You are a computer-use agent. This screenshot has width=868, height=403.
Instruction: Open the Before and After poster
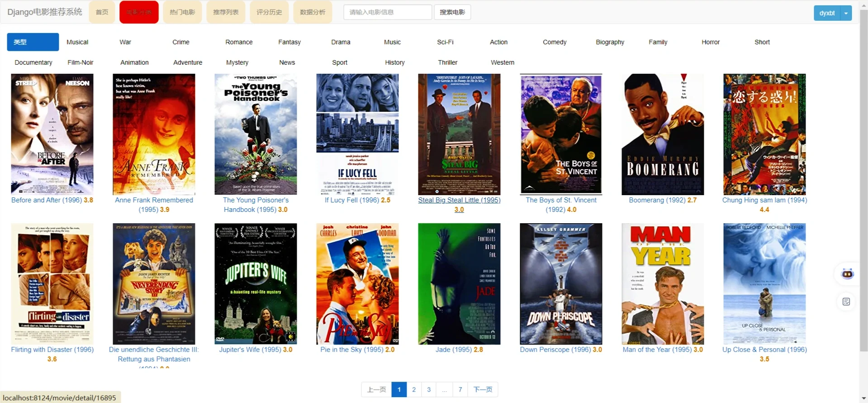coord(52,134)
